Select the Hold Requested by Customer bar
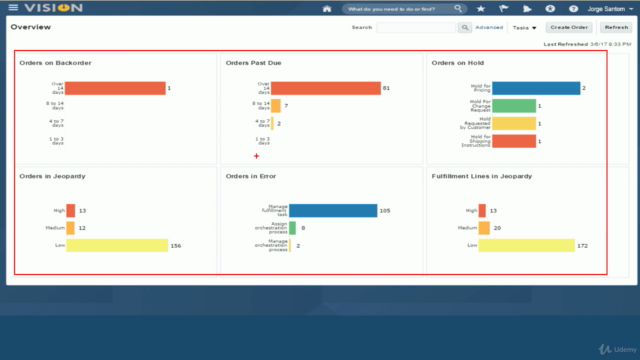 pyautogui.click(x=514, y=123)
